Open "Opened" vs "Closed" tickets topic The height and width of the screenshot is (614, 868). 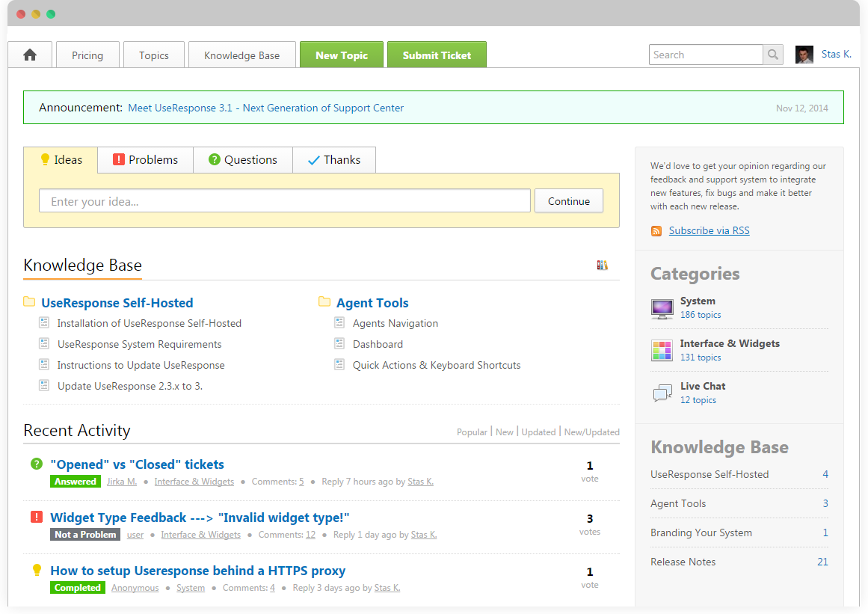point(138,464)
